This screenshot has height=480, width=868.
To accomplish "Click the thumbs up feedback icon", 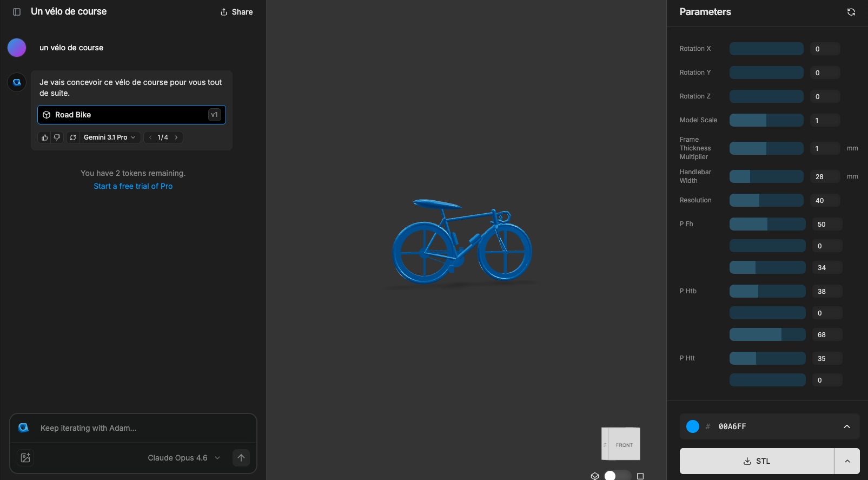I will [45, 137].
